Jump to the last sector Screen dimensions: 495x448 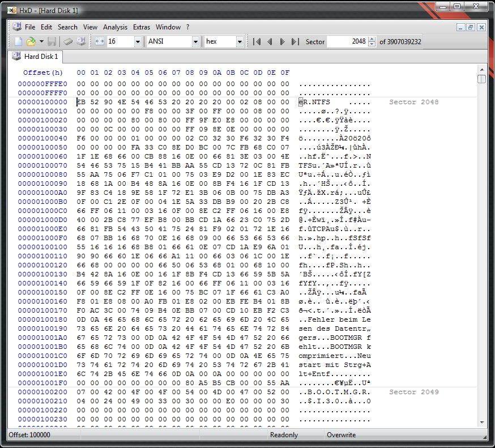coord(295,41)
